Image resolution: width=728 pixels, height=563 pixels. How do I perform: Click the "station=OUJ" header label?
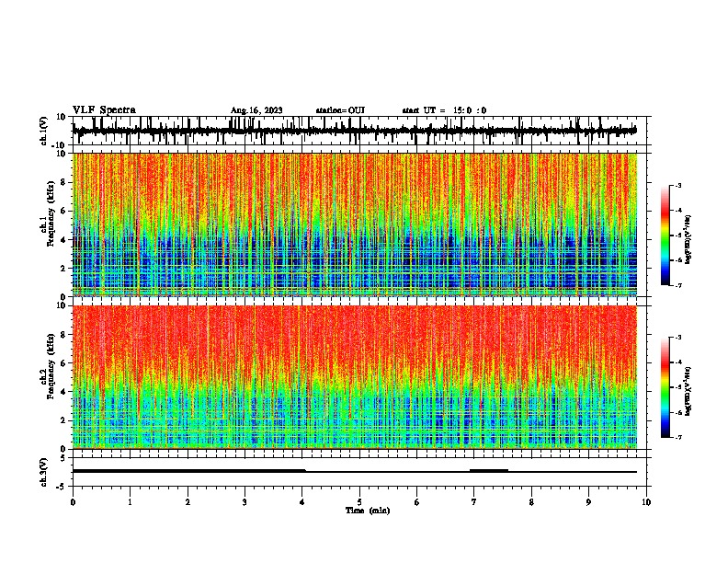[340, 110]
